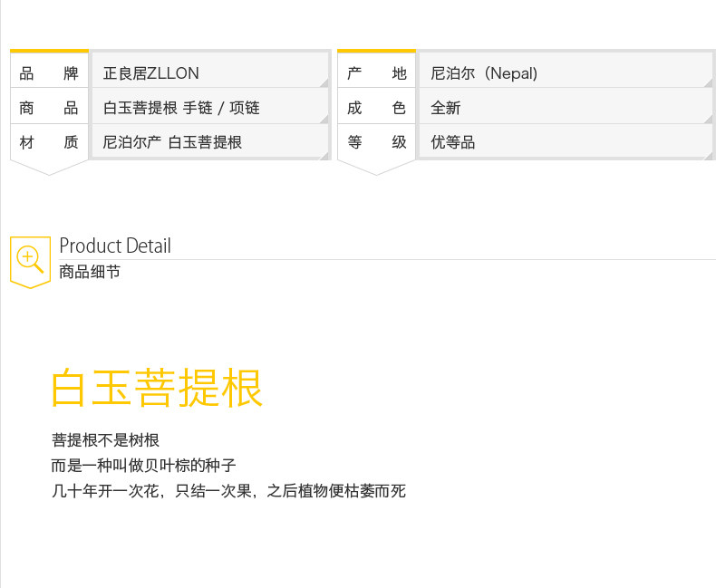The width and height of the screenshot is (716, 588).
Task: Click yellow bar above 产地 label column
Action: [376, 51]
